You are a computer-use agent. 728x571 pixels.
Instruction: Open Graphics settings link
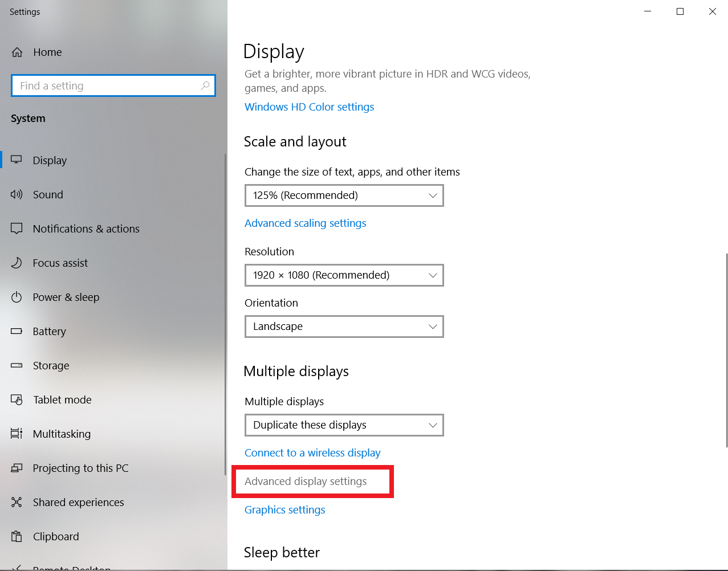pos(285,510)
